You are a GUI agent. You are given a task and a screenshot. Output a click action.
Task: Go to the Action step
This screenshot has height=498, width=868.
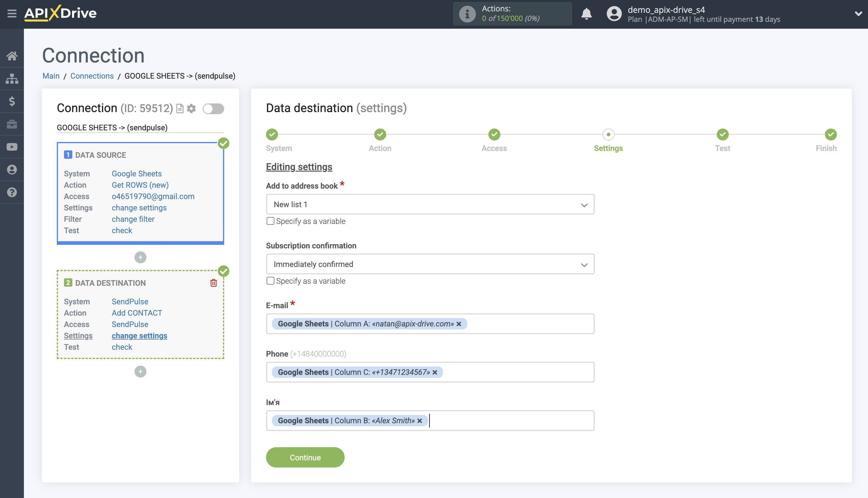(x=380, y=135)
